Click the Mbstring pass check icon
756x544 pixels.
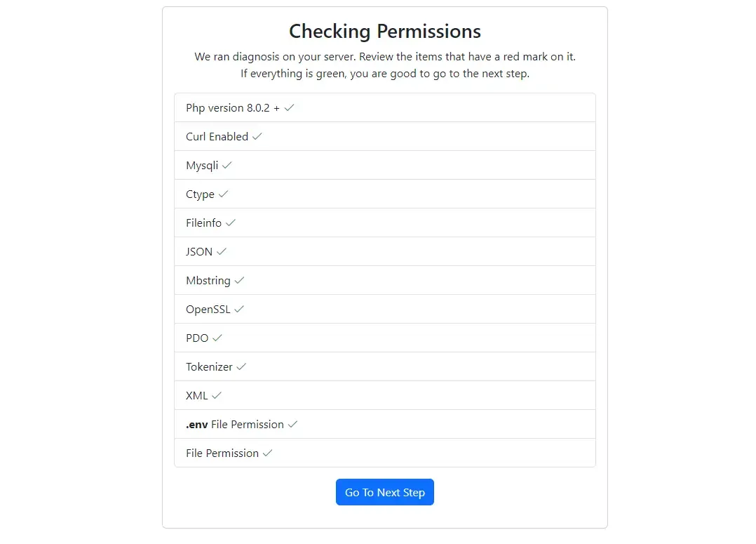point(238,280)
